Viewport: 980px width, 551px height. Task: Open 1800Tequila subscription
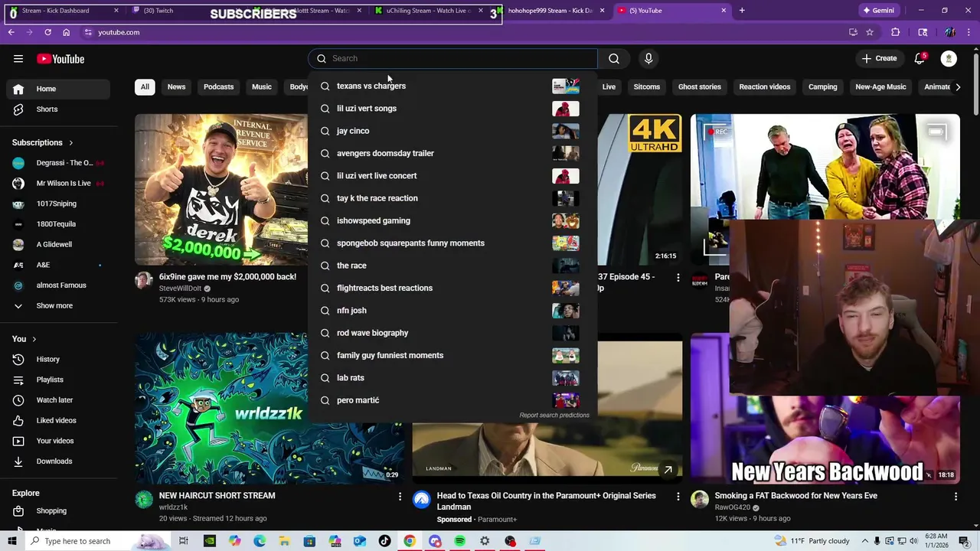(x=58, y=224)
